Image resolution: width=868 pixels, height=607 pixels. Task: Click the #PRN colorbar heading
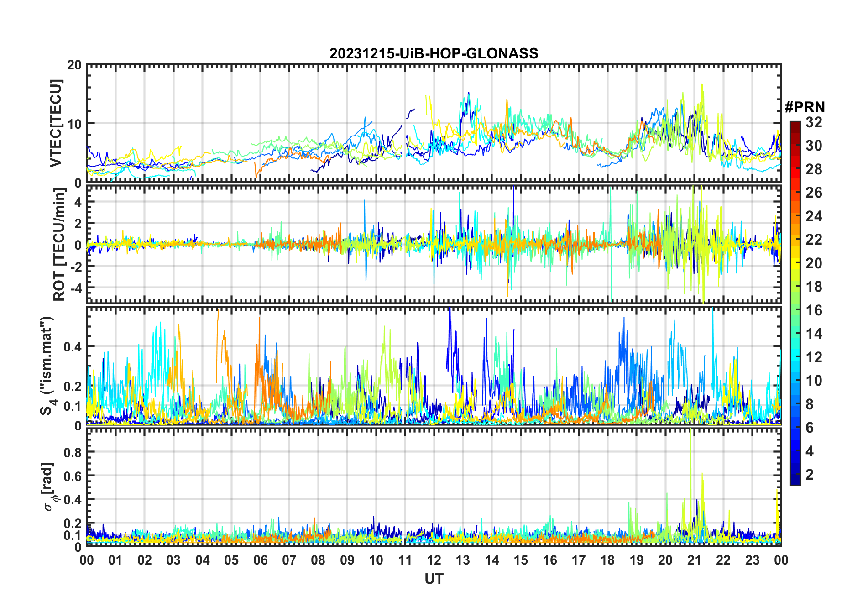tap(805, 107)
